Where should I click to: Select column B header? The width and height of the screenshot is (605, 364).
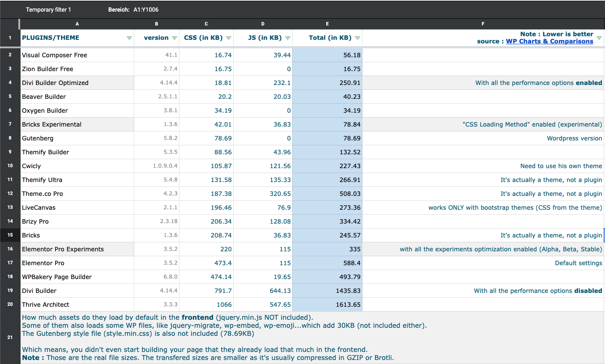pos(156,24)
